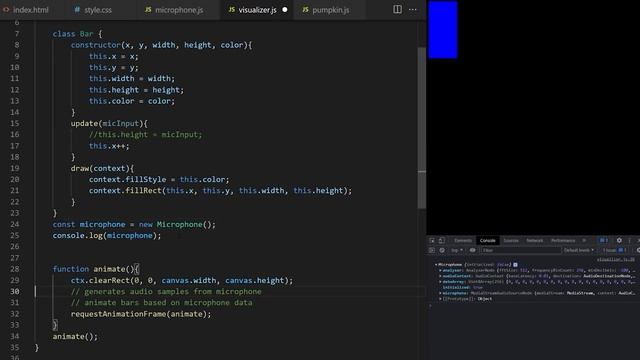This screenshot has height=360, width=640.
Task: Click the '1 Issue' badge in console toolbar
Action: click(614, 250)
